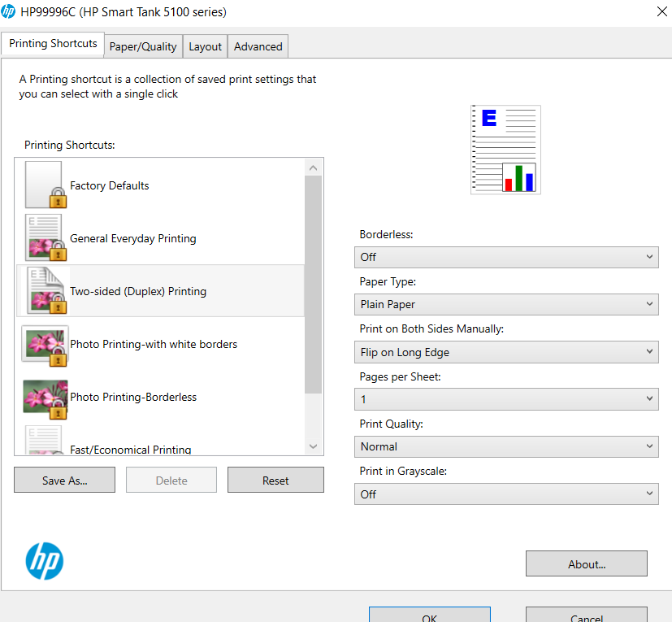The image size is (672, 622).
Task: Open Print on Both Sides Manually dropdown
Action: coord(506,352)
